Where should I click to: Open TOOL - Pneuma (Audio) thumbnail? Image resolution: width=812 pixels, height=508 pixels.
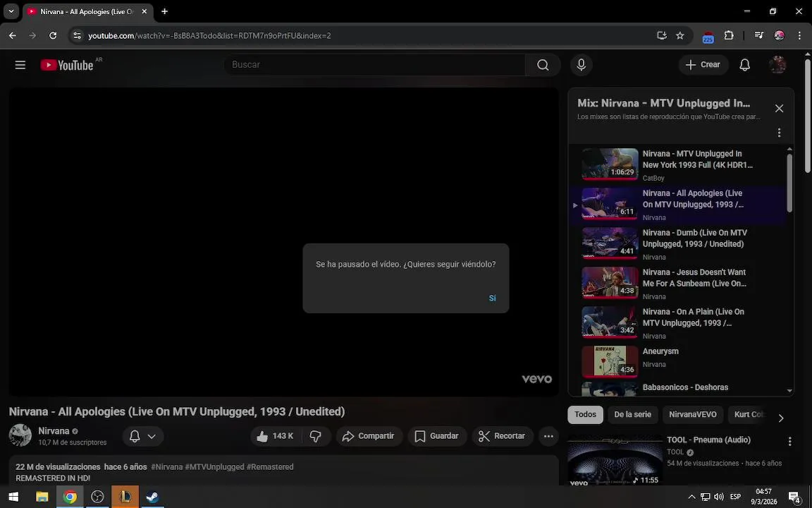coord(615,460)
